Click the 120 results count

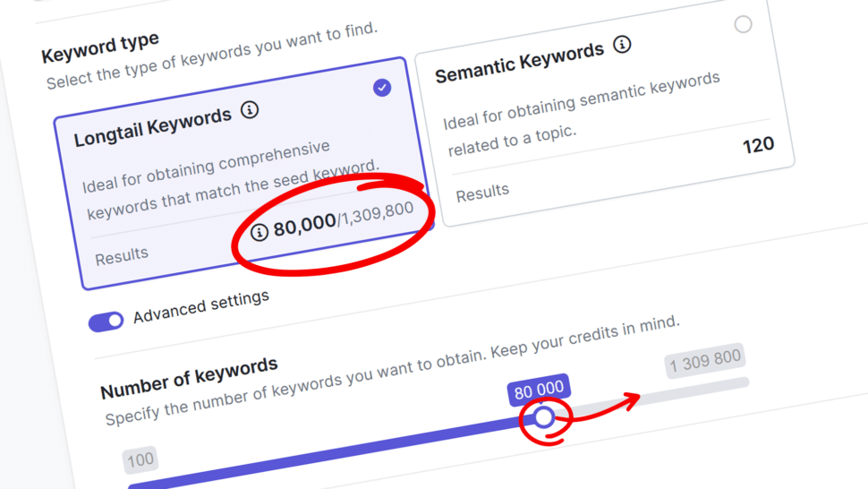click(x=758, y=144)
